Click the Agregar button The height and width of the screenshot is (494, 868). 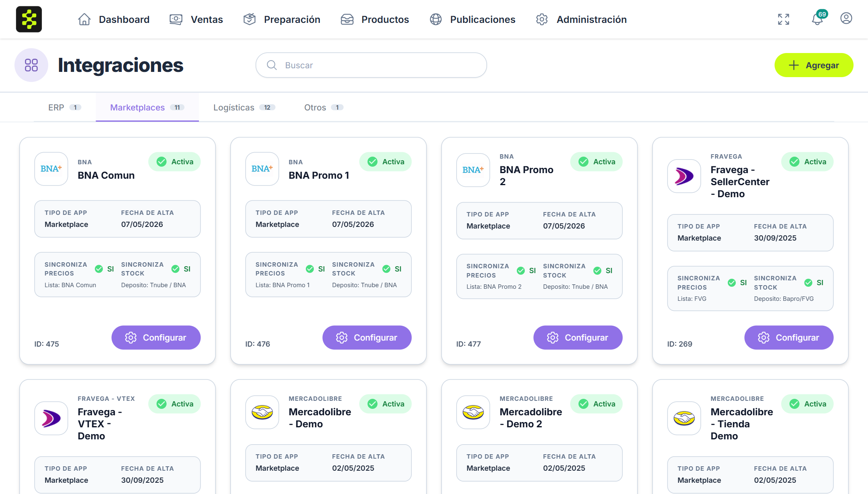[x=814, y=65]
